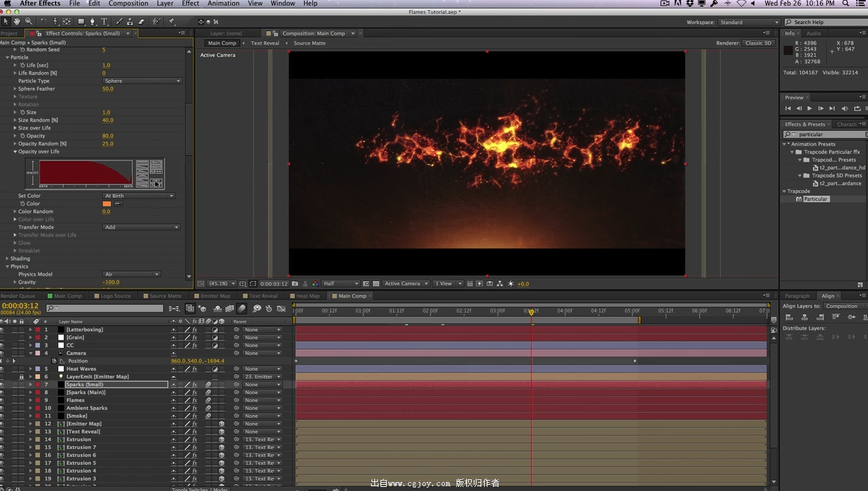Screen dimensions: 868x491
Task: Click the Source Matte breadcrumb in viewer
Action: click(x=309, y=43)
